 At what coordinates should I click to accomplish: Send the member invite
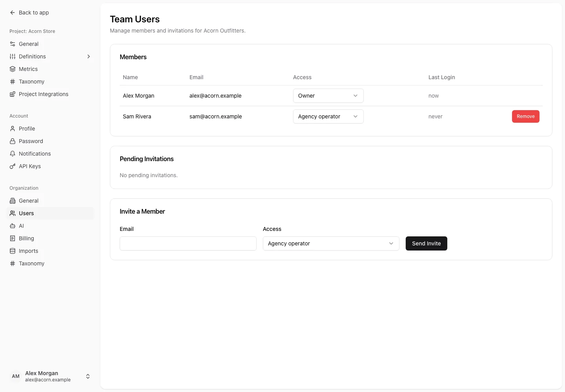tap(426, 243)
